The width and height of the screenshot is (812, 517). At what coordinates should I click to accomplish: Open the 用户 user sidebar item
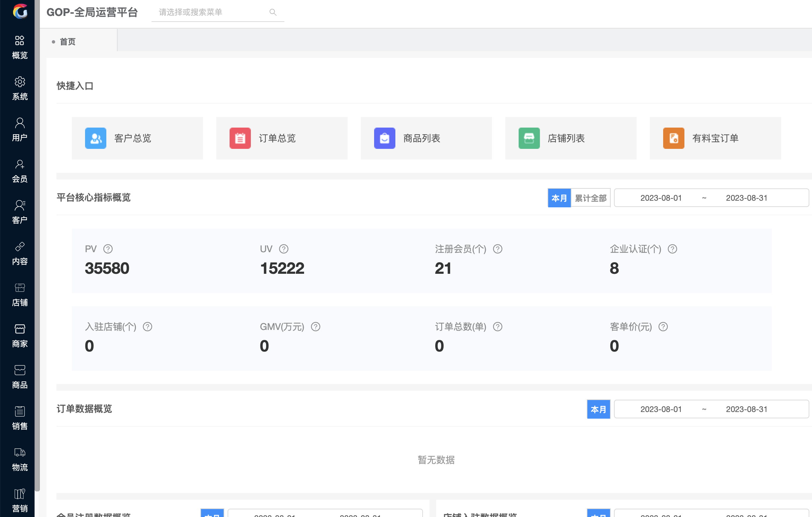pyautogui.click(x=20, y=130)
